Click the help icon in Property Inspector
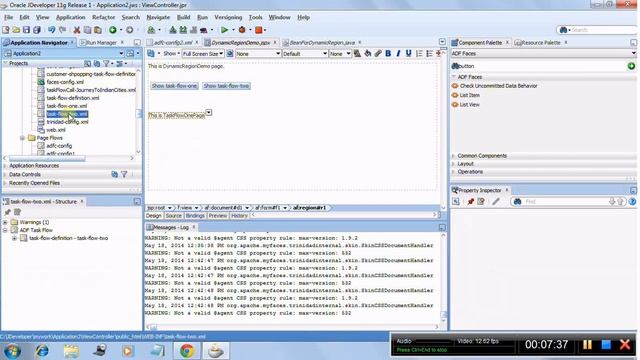This screenshot has height=360, width=640. coord(632,202)
